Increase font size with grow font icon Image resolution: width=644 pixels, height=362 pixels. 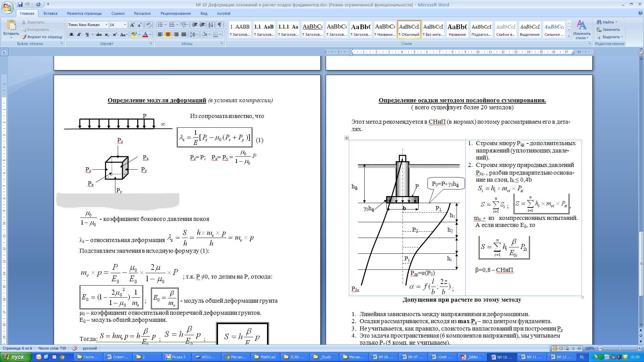click(132, 25)
